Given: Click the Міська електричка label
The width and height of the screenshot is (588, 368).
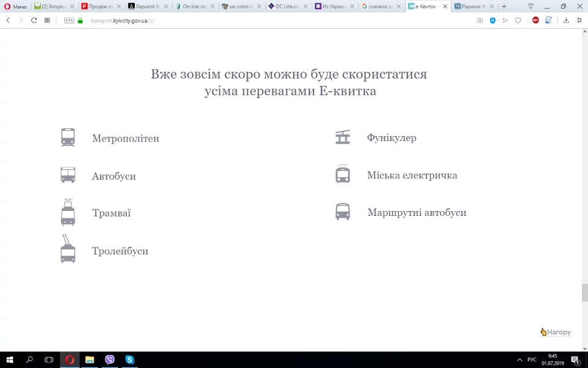Looking at the screenshot, I should point(412,175).
